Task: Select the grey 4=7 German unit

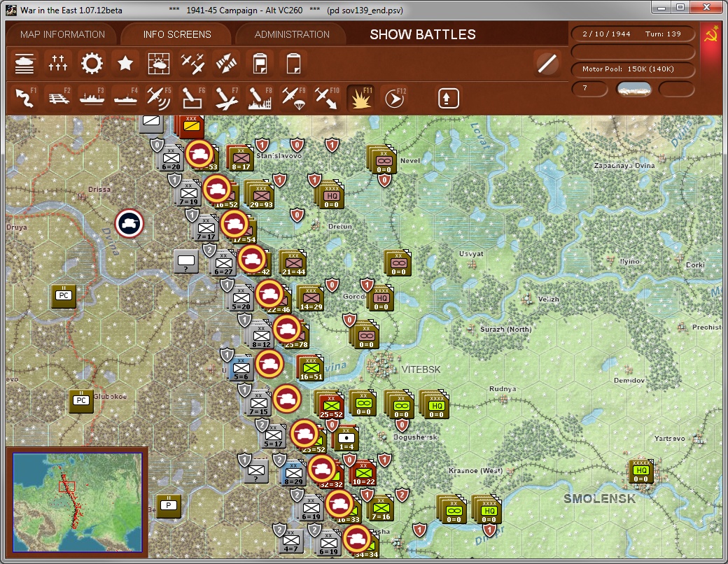Action: (291, 541)
